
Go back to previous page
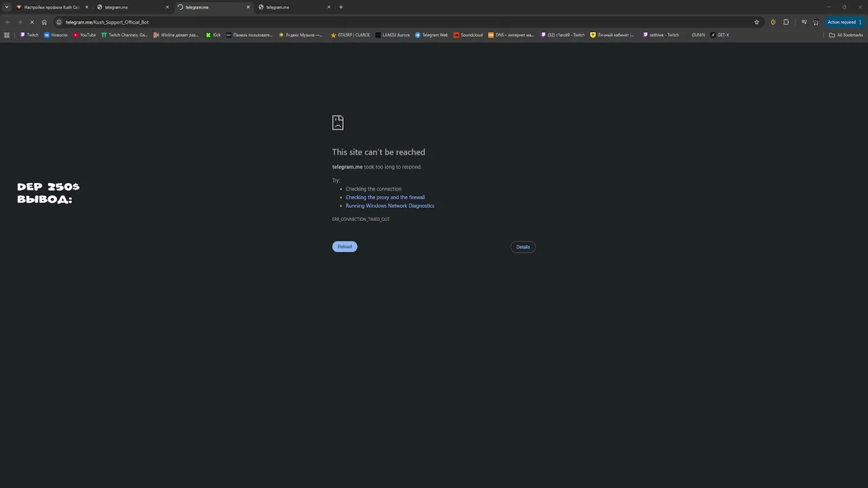pyautogui.click(x=7, y=22)
